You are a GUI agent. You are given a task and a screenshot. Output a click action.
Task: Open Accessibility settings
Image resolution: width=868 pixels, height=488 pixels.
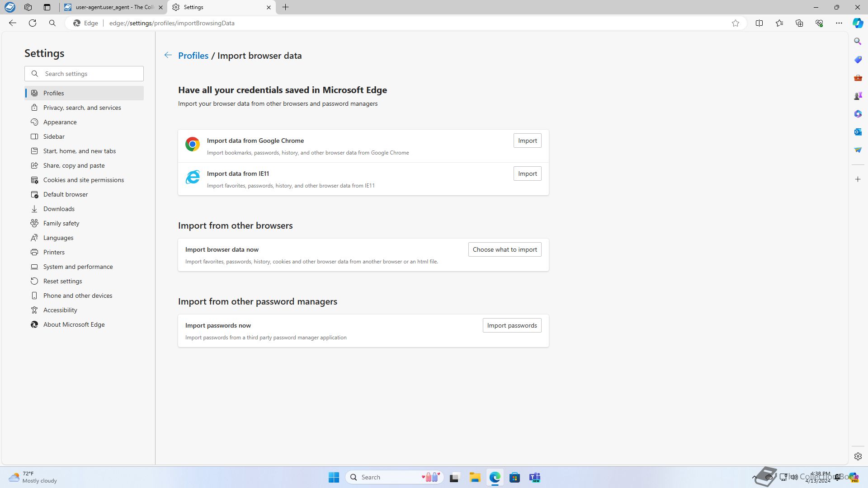click(x=84, y=310)
